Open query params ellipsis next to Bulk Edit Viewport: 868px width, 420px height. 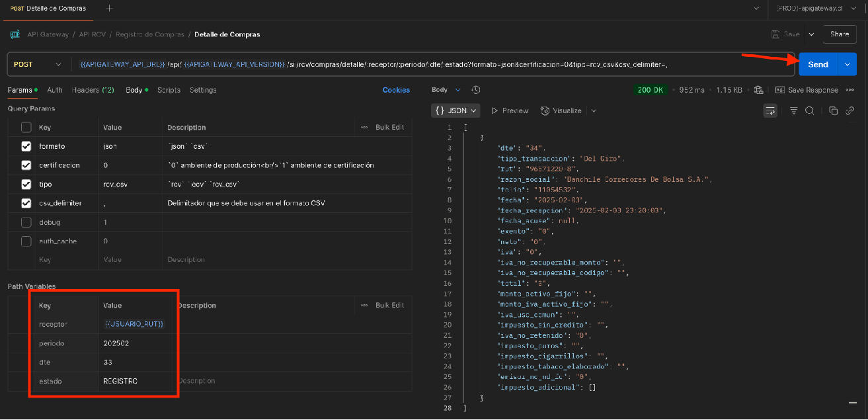[x=364, y=127]
